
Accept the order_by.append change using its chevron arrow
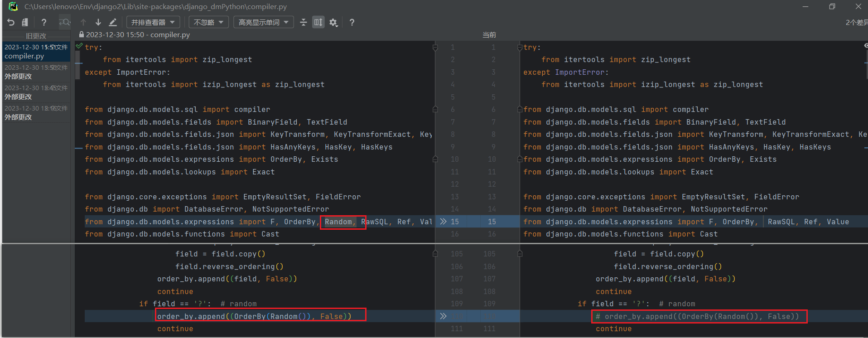point(443,316)
